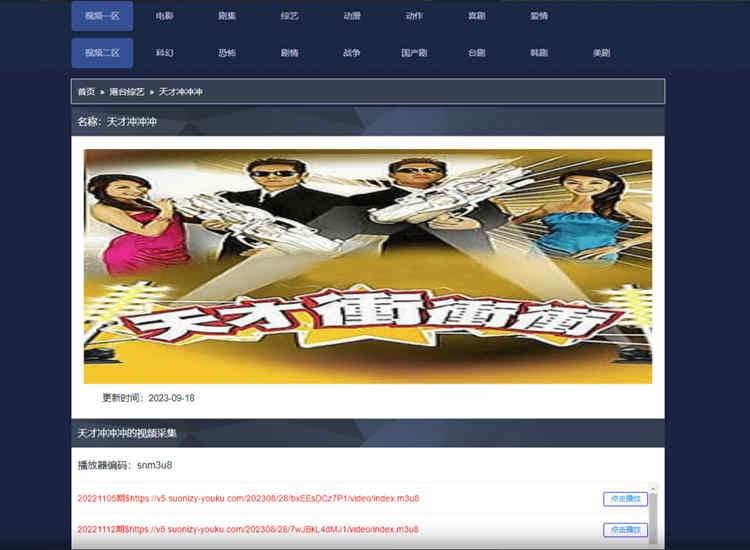The image size is (750, 550).
Task: Return to 首页 via the breadcrumb
Action: (86, 92)
